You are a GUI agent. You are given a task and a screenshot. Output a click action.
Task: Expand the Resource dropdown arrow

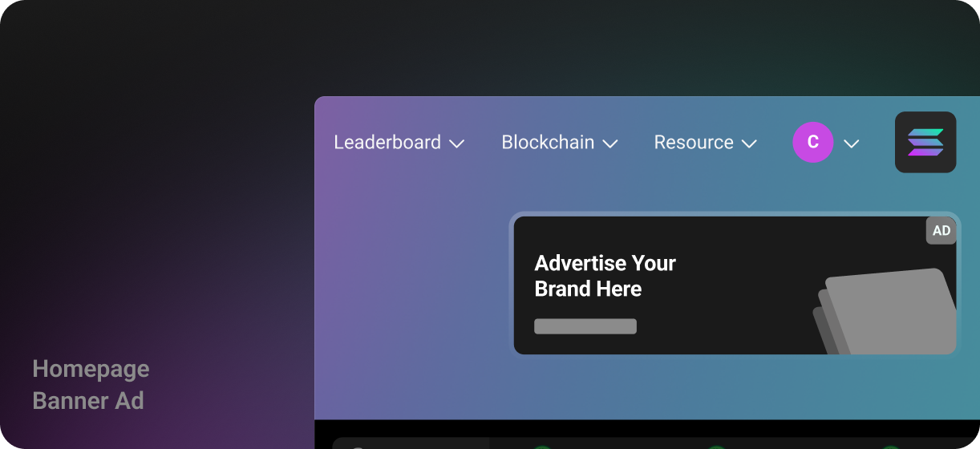(x=749, y=144)
